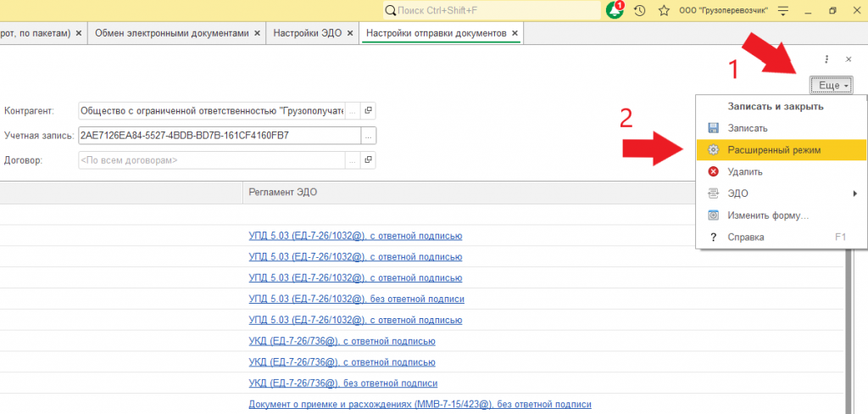Click the gear icon of Расширенный режим
Image resolution: width=868 pixels, height=414 pixels.
(x=714, y=149)
